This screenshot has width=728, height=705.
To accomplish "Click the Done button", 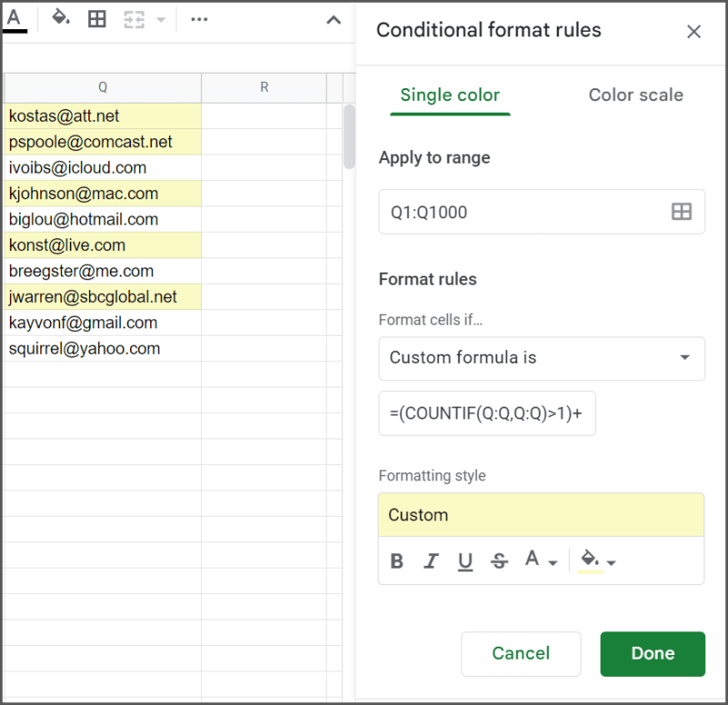I will pos(652,653).
